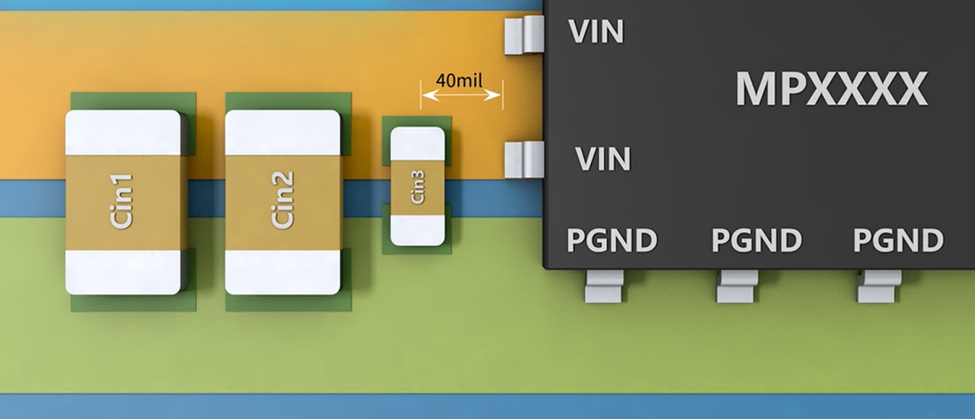Click the bottom green pad under Cin1

tap(134, 303)
